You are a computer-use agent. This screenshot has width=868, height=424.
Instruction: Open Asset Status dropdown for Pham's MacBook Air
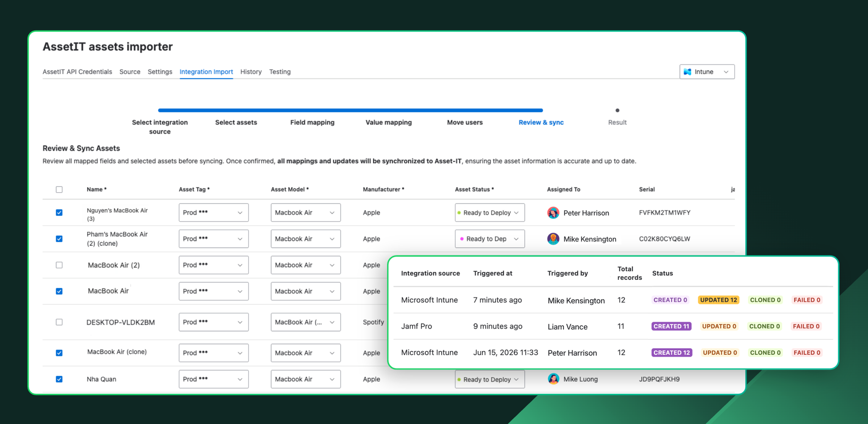[x=489, y=239]
